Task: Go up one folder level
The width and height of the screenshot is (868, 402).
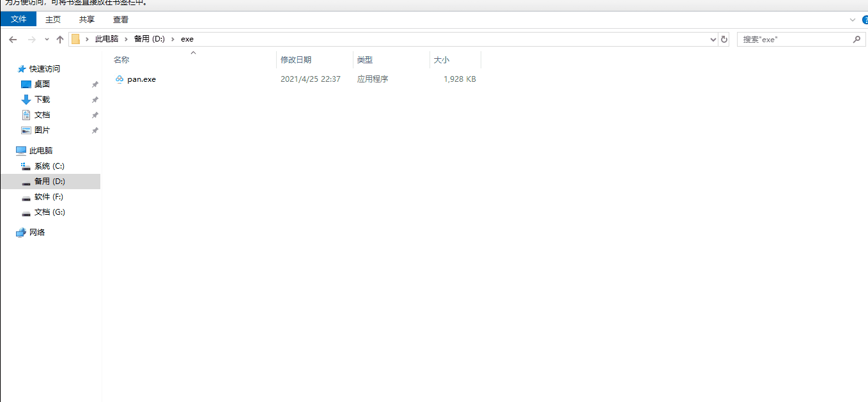Action: tap(60, 40)
